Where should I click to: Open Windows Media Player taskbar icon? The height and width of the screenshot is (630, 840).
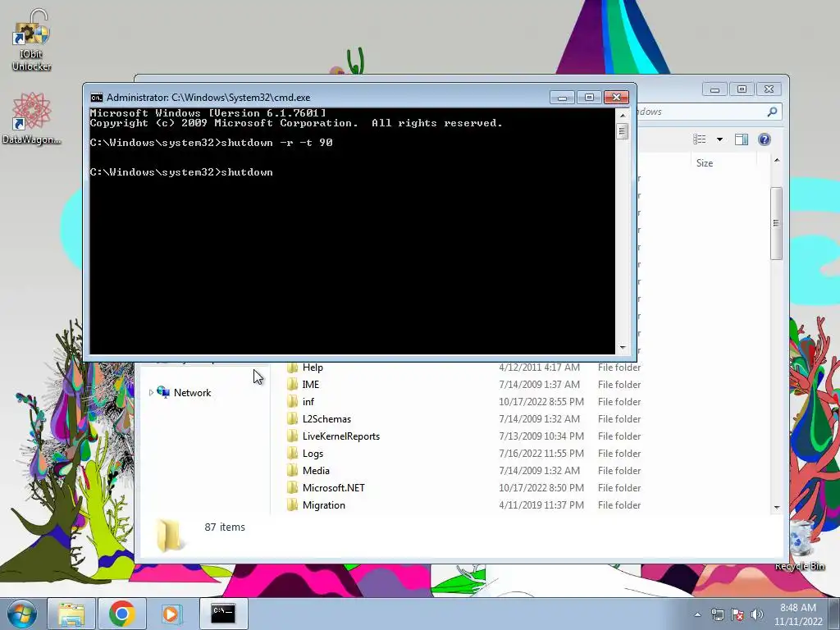[171, 614]
